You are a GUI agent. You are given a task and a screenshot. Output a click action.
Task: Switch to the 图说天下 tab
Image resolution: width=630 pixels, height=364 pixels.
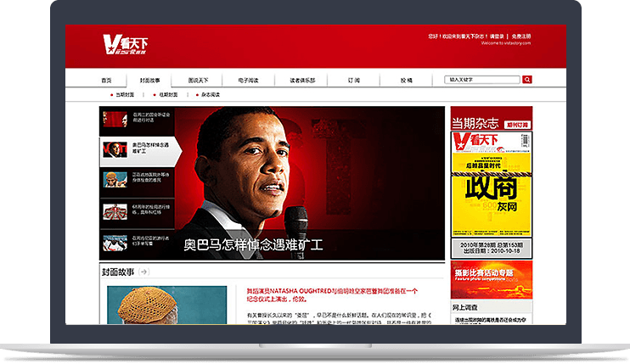[198, 80]
